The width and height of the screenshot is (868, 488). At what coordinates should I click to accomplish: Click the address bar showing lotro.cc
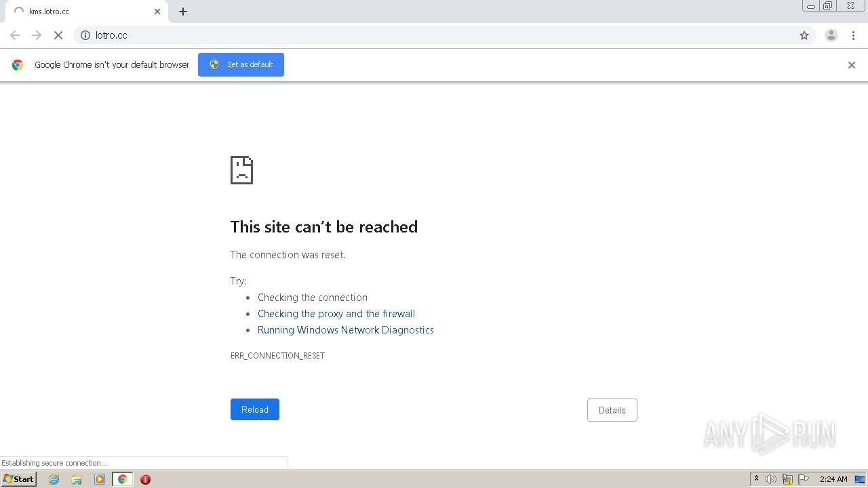[x=444, y=35]
